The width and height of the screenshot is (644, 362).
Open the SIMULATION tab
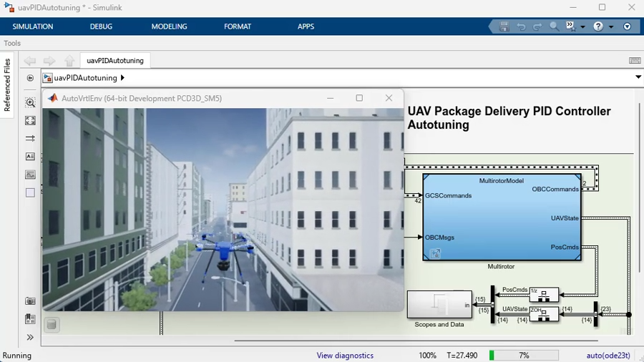32,26
